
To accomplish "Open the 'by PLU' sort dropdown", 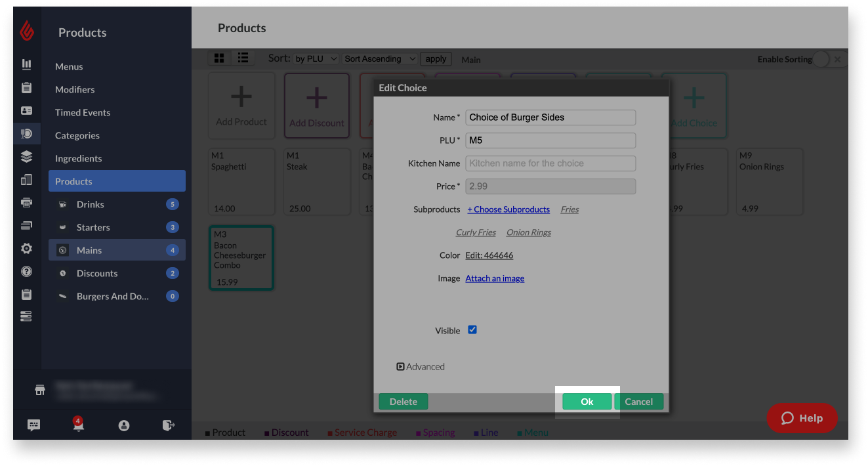I will tap(315, 58).
